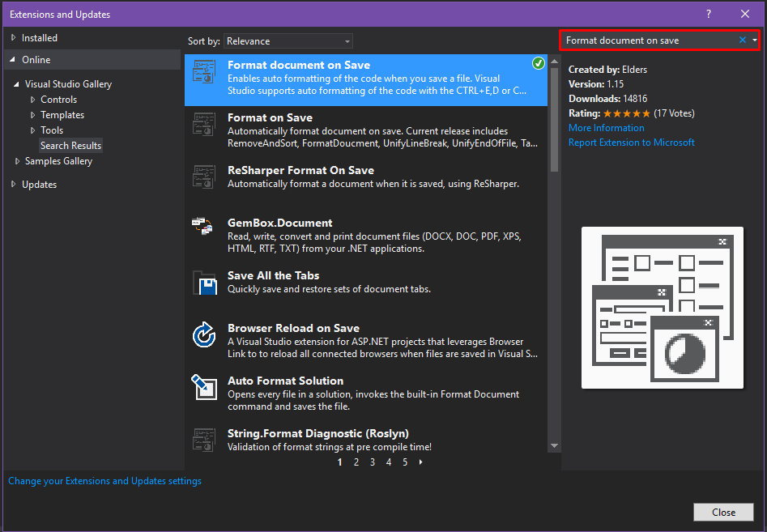The width and height of the screenshot is (767, 532).
Task: Click the Format document on Save extension icon
Action: 204,72
